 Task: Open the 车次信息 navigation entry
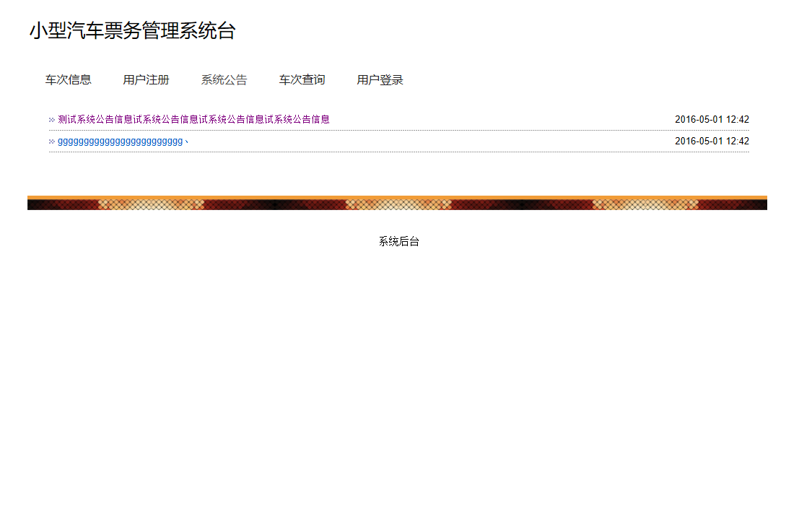67,80
